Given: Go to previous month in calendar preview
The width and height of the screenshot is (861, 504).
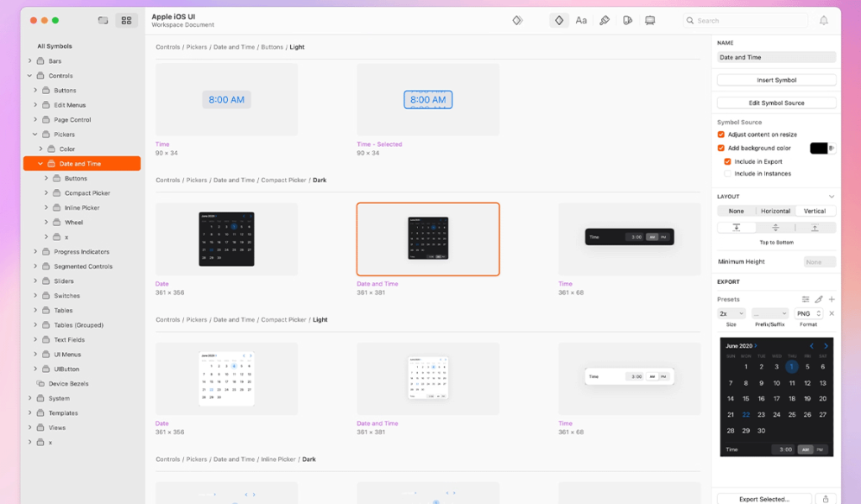Looking at the screenshot, I should (811, 346).
